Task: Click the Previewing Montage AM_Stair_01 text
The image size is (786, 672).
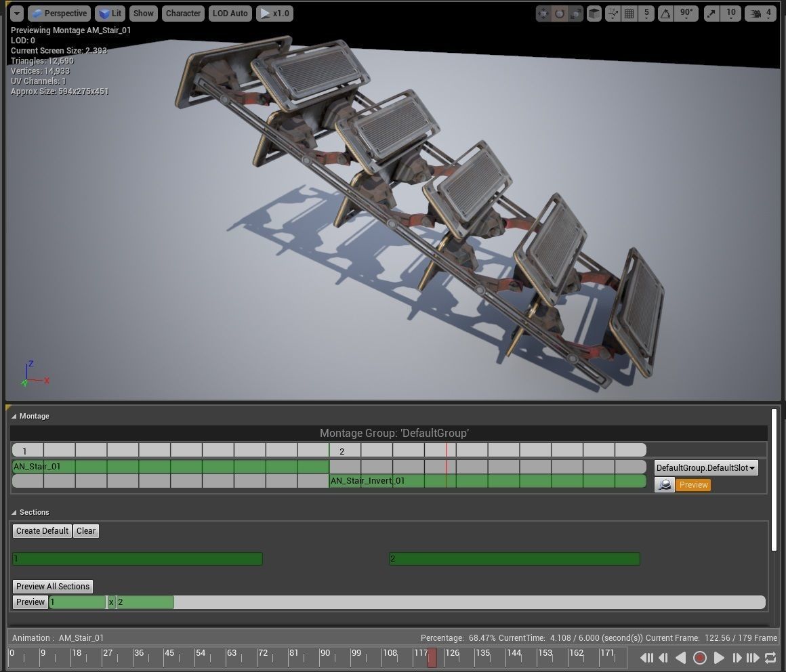Action: pos(70,30)
